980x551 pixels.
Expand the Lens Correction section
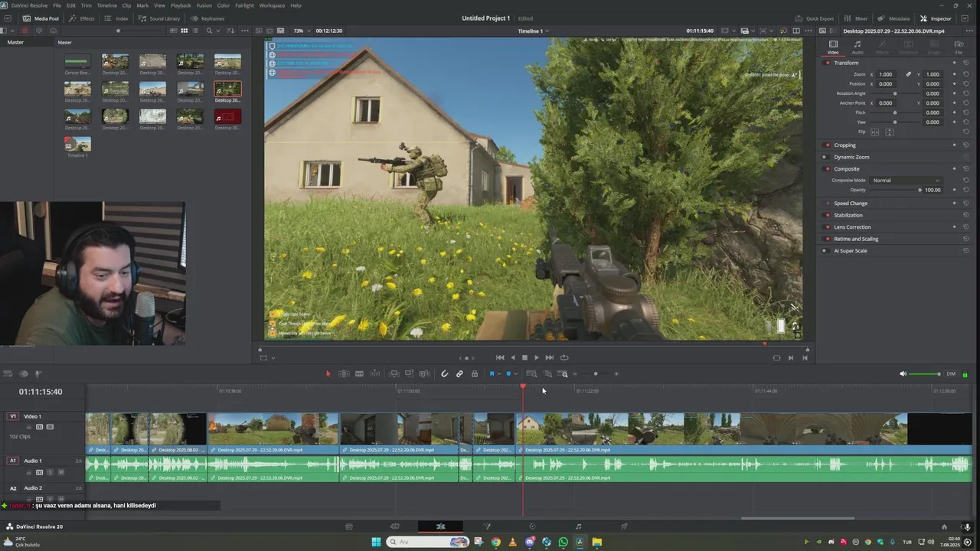point(852,227)
